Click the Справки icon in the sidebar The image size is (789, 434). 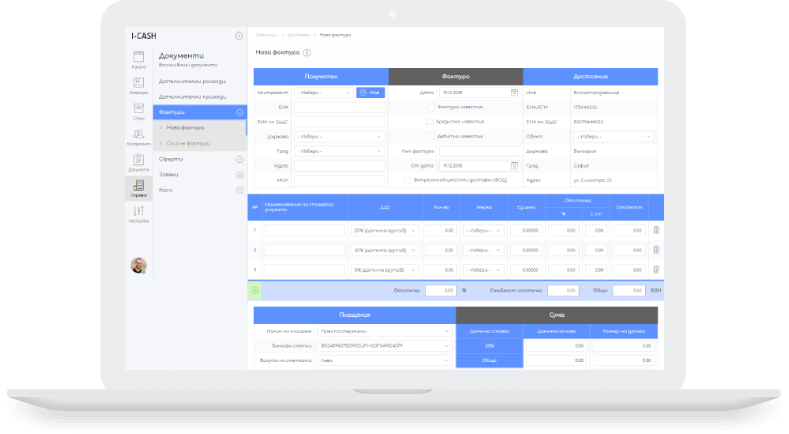click(139, 189)
